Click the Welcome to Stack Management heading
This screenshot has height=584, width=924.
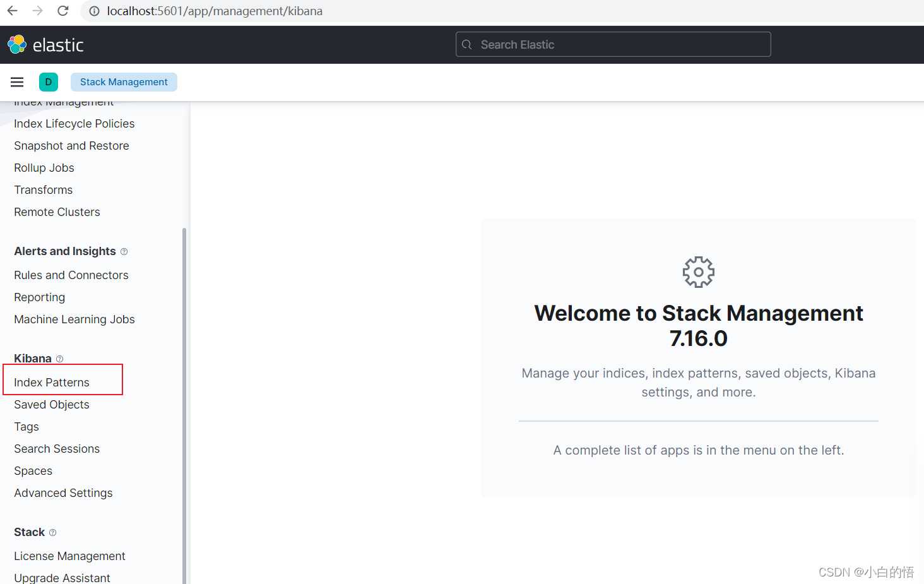[x=699, y=326]
